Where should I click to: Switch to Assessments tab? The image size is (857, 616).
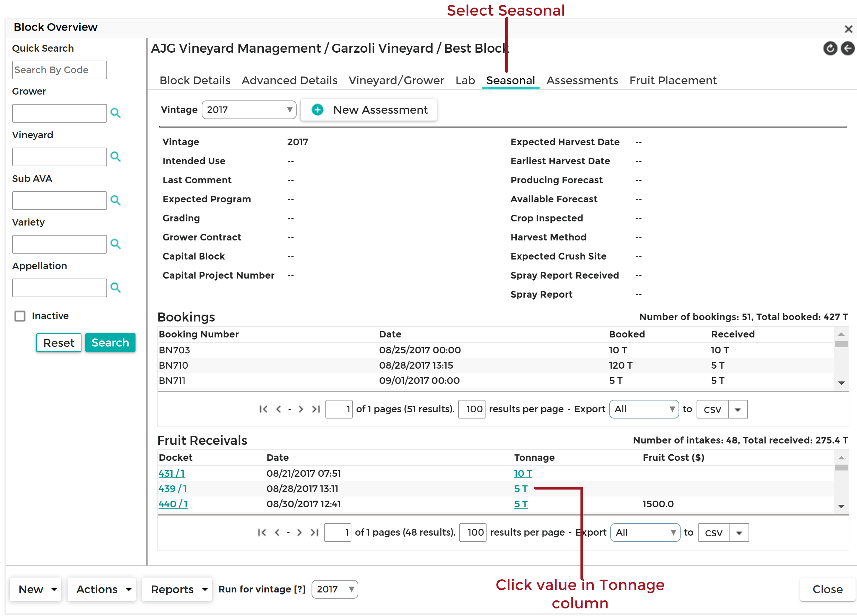point(582,80)
